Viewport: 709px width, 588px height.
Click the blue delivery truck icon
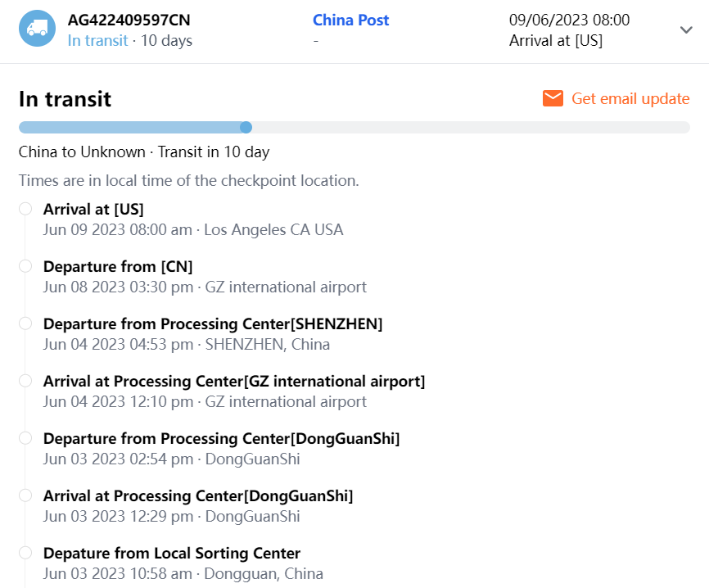pyautogui.click(x=37, y=29)
